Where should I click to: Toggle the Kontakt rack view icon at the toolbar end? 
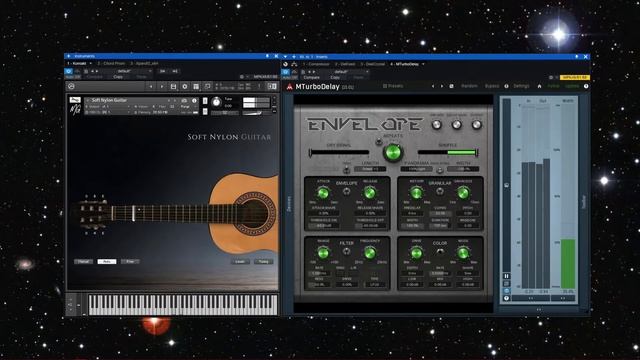272,86
